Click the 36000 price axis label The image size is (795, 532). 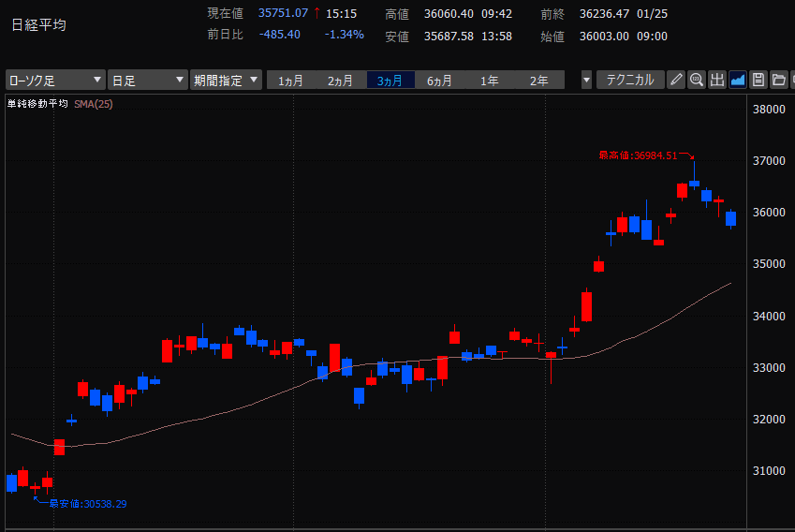coord(769,213)
